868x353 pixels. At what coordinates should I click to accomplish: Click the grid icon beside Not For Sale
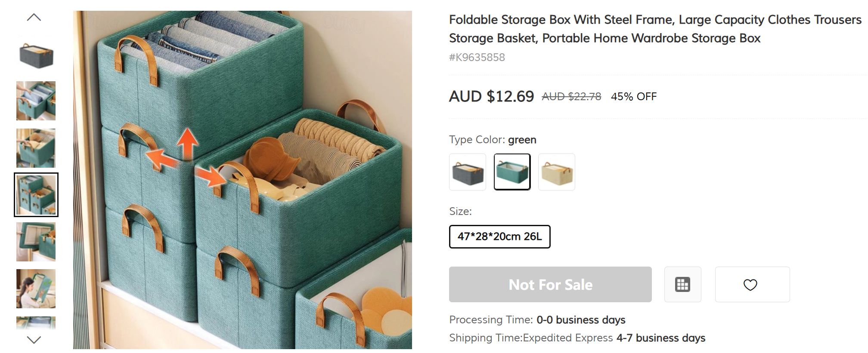tap(682, 285)
